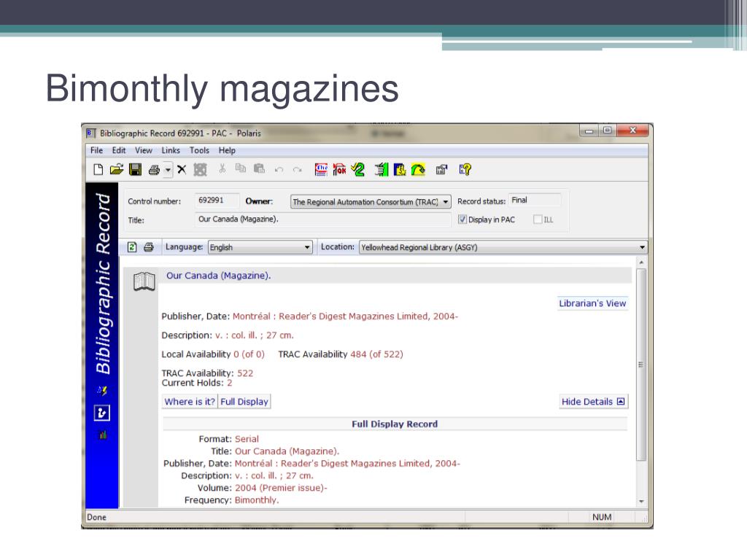Click the Frequency value Bimonthly.

(257, 500)
